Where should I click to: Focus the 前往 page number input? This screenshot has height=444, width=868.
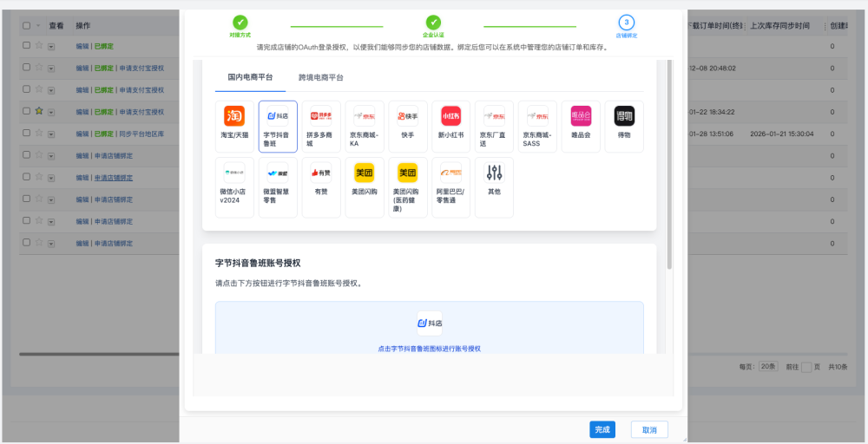click(x=806, y=367)
